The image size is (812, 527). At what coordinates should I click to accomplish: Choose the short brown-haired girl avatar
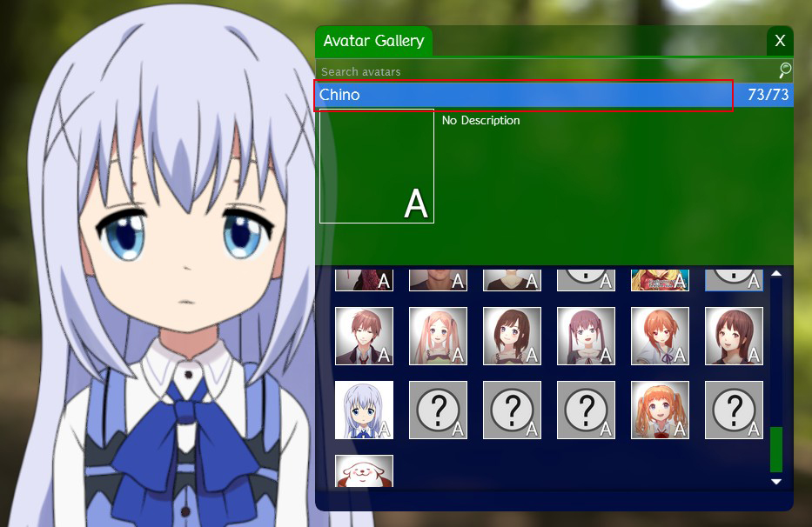[x=512, y=336]
